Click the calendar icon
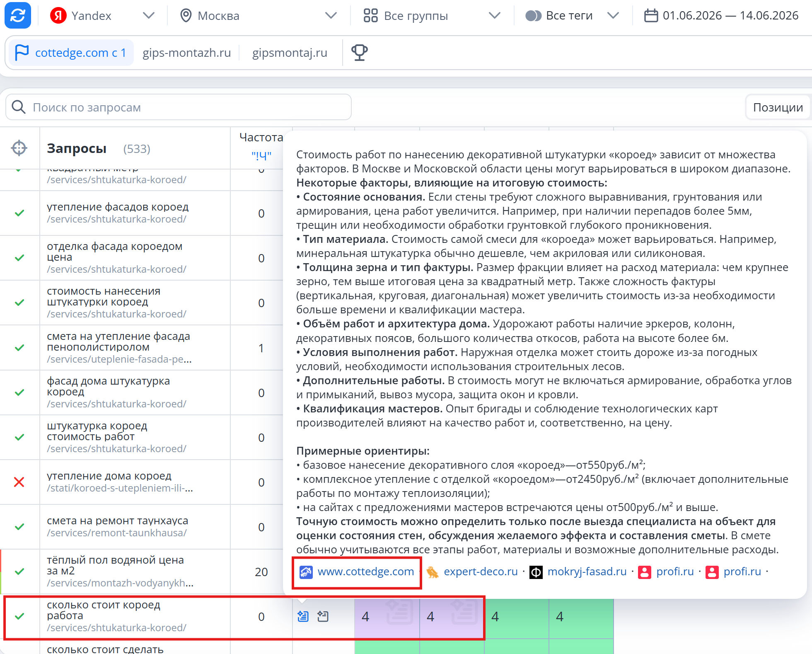This screenshot has width=812, height=654. [x=651, y=16]
